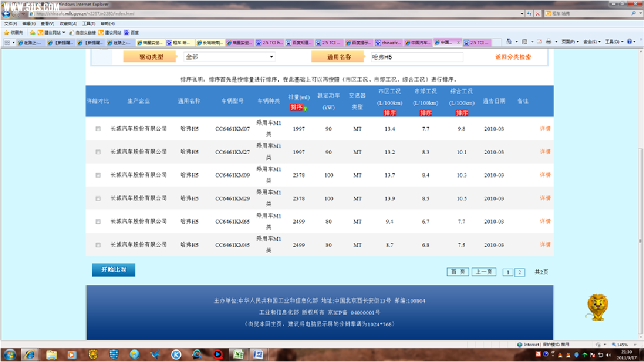
Task: Click the red stop-loading icon
Action: pyautogui.click(x=538, y=13)
